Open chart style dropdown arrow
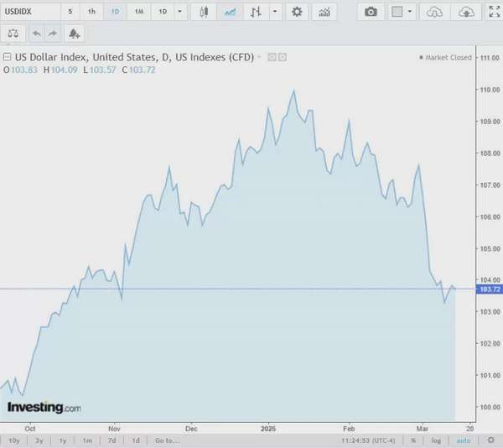Viewport: 503px width, 448px height. point(275,12)
